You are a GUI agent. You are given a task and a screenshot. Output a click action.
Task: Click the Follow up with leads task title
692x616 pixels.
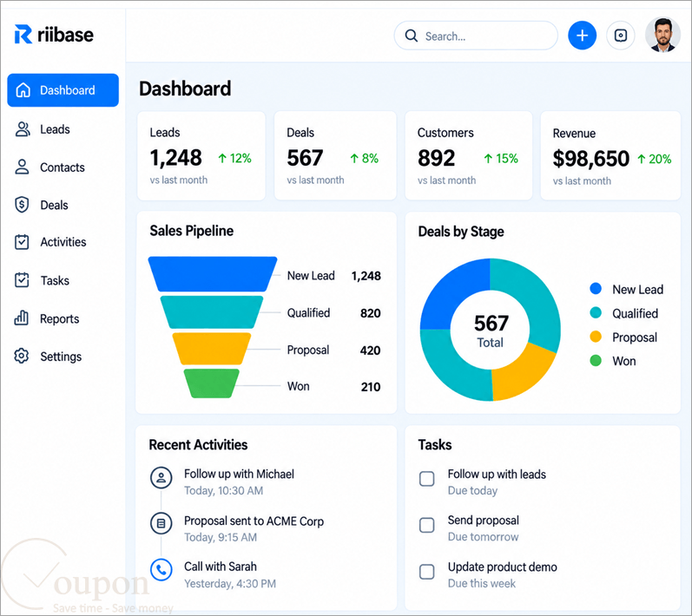point(497,474)
